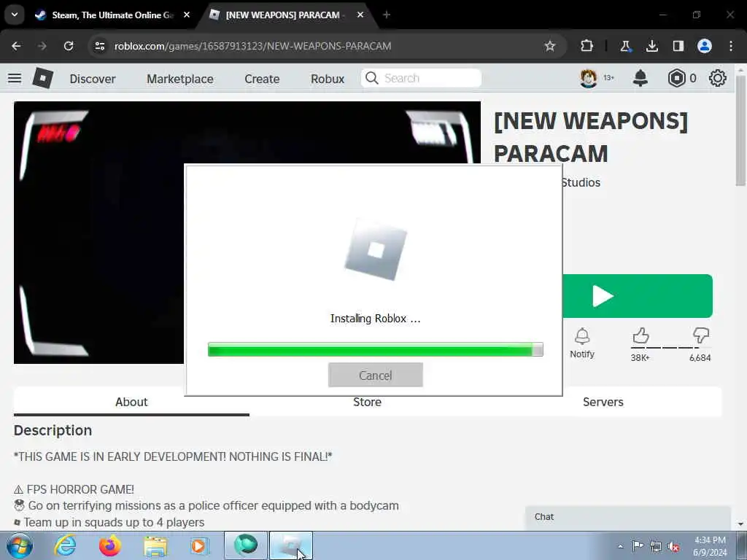The height and width of the screenshot is (560, 747).
Task: Switch to the Steam browser tab
Action: 113,15
